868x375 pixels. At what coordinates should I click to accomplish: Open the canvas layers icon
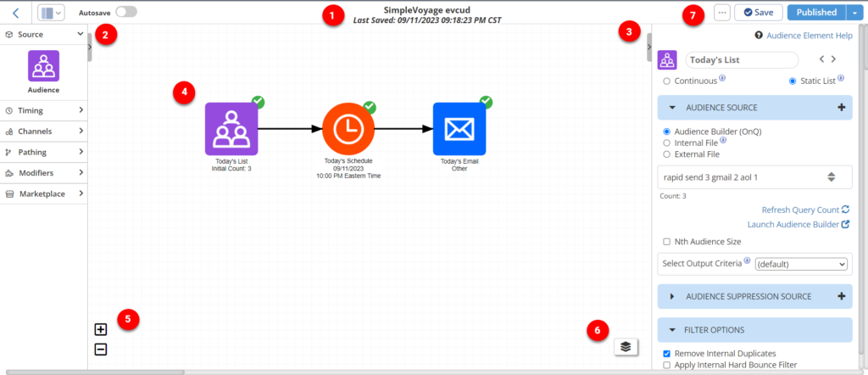pos(626,346)
